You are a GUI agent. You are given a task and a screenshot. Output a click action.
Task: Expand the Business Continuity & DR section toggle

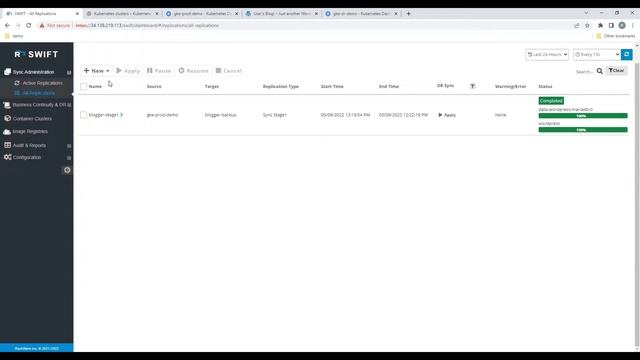pyautogui.click(x=69, y=105)
